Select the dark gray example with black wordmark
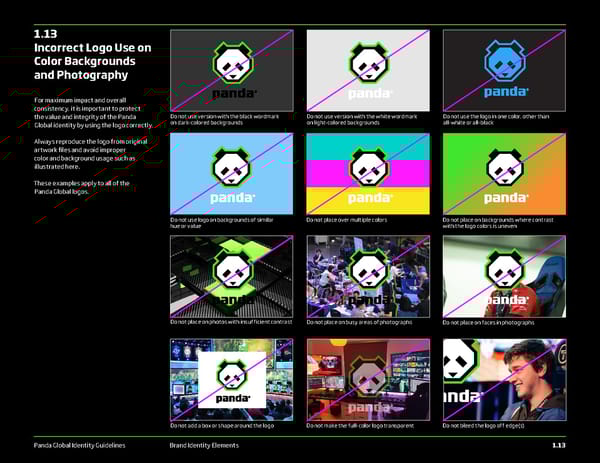The image size is (600, 463). click(232, 71)
